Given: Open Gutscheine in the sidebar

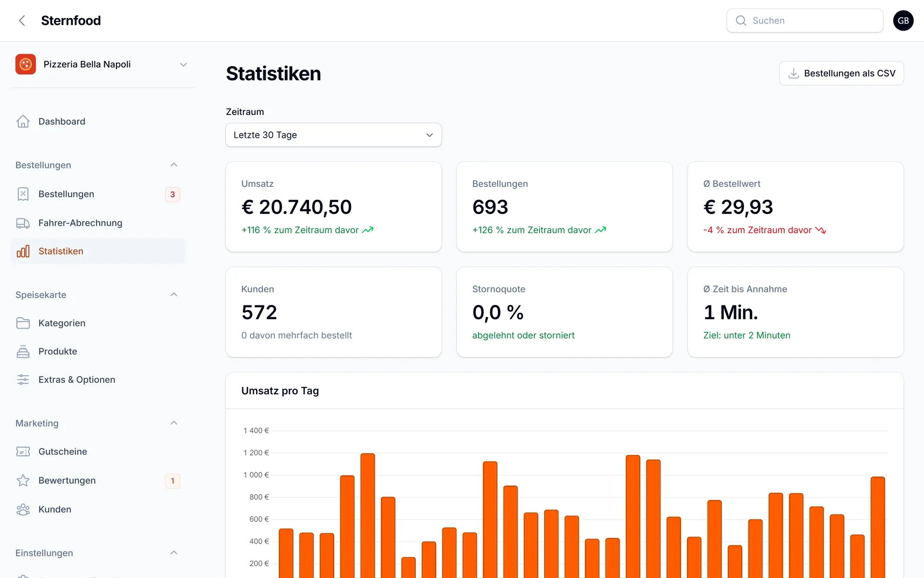Looking at the screenshot, I should (98, 451).
